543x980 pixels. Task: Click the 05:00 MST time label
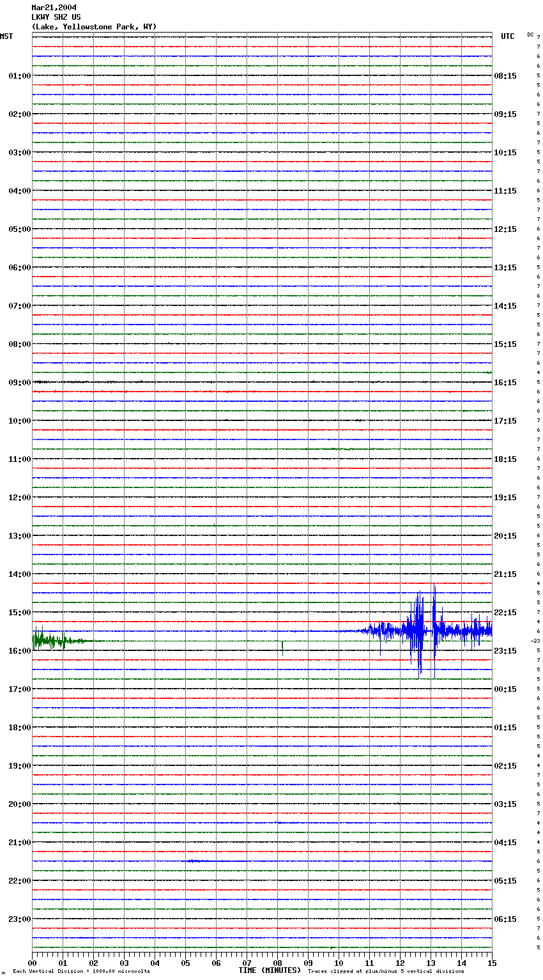[x=20, y=229]
